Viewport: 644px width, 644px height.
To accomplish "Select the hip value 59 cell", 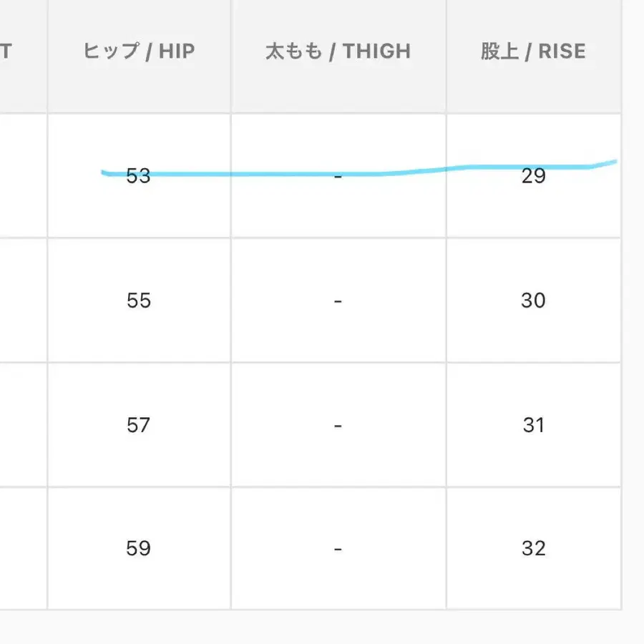I will [139, 548].
